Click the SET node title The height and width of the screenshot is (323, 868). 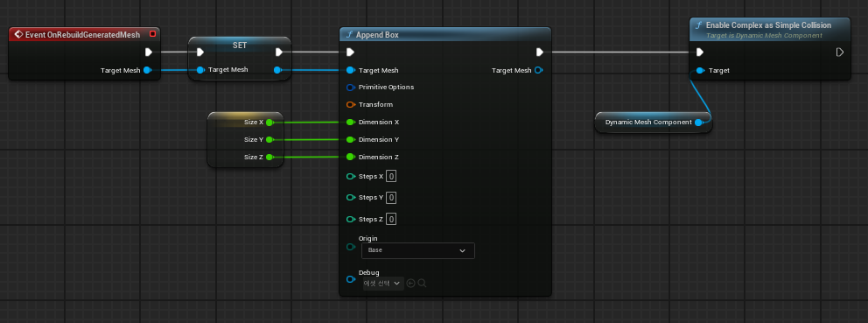tap(240, 45)
